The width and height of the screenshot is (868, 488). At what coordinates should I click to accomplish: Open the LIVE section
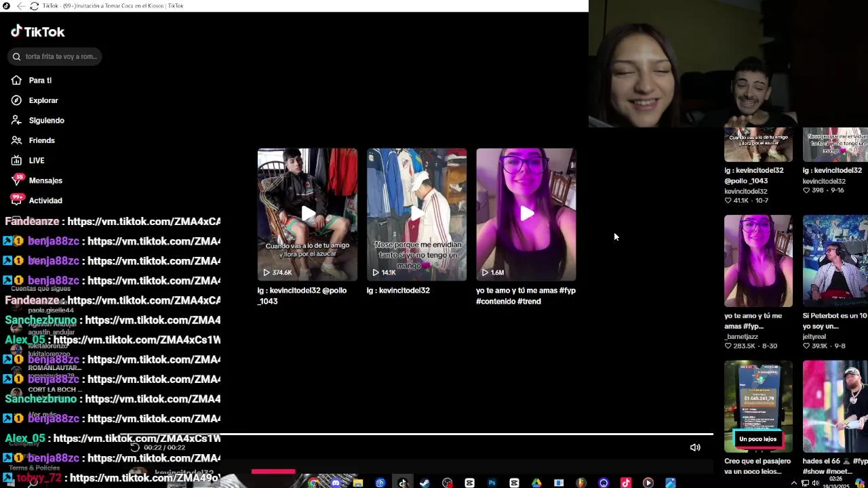click(x=28, y=161)
